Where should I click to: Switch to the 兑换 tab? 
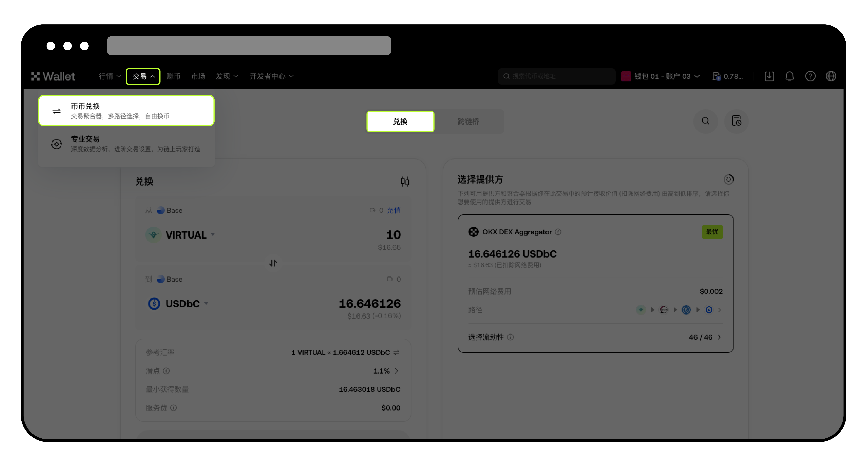(400, 122)
